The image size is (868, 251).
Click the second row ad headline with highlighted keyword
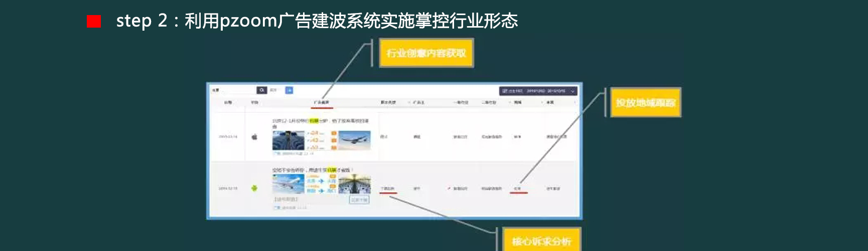[313, 170]
